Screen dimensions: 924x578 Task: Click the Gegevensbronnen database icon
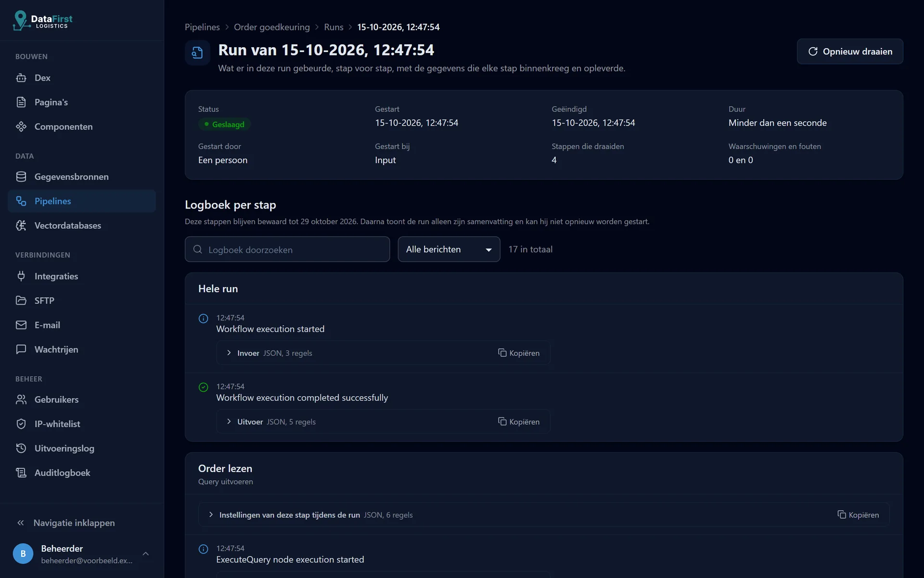(21, 177)
